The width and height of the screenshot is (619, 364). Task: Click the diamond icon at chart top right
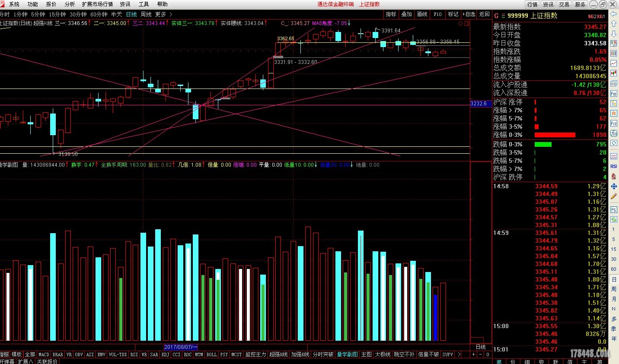click(x=461, y=23)
